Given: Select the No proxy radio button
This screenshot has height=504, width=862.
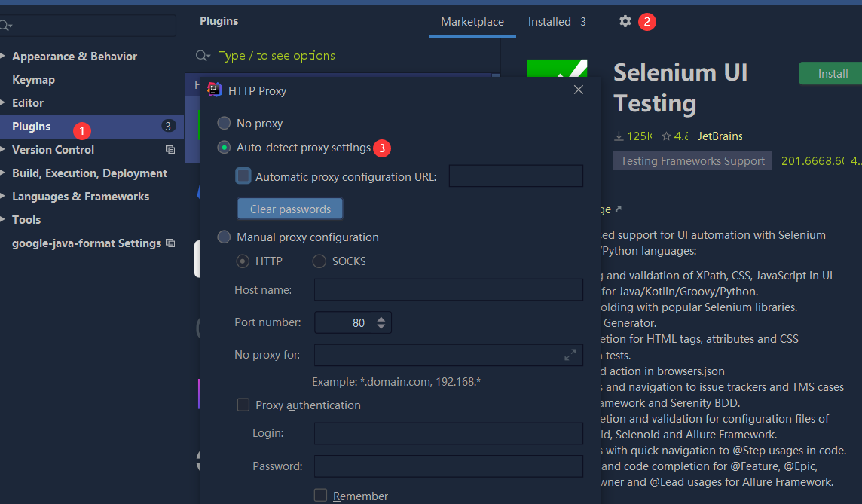Looking at the screenshot, I should pyautogui.click(x=224, y=123).
